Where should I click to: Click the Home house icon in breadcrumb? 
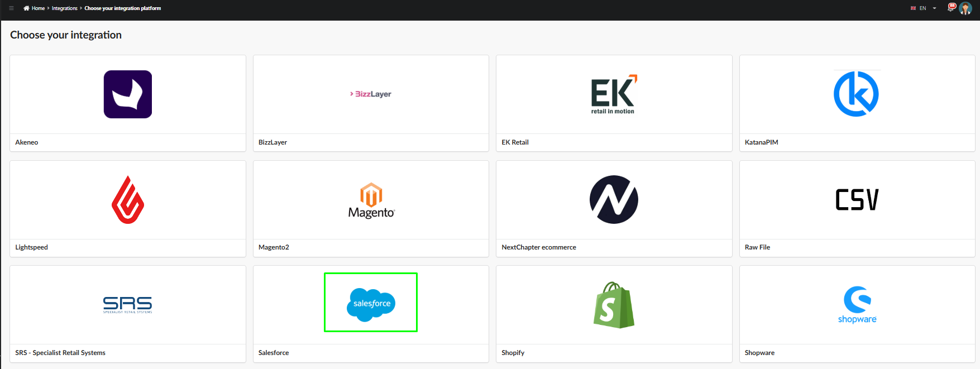click(x=26, y=8)
